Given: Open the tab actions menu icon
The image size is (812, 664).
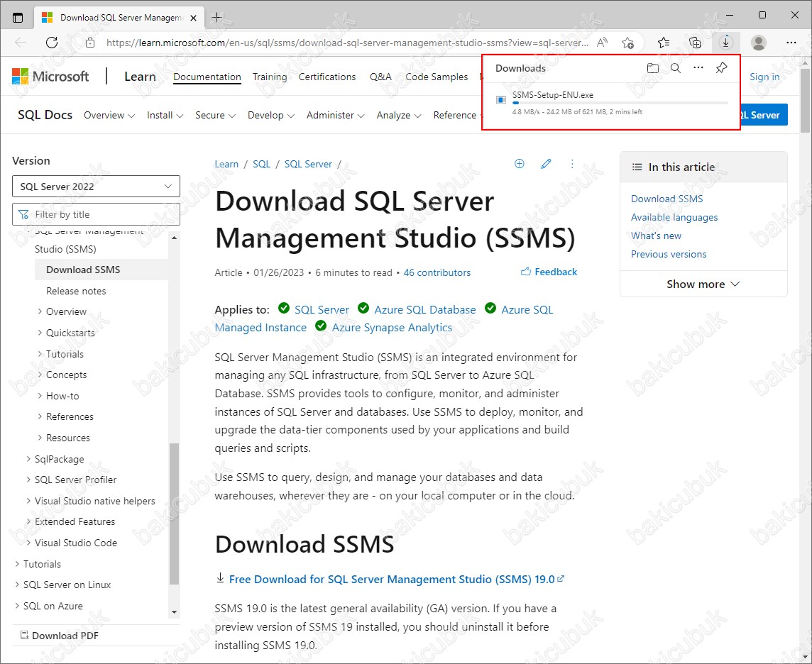Looking at the screenshot, I should pos(18,18).
